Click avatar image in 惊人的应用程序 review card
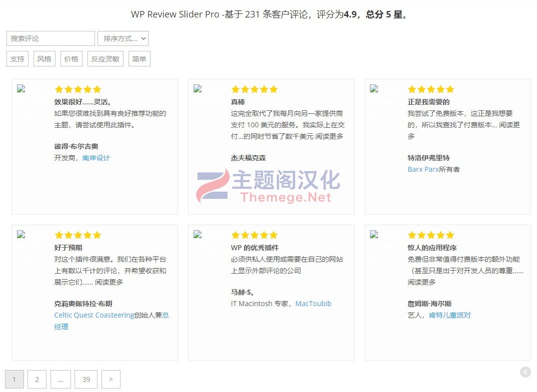 coord(374,235)
